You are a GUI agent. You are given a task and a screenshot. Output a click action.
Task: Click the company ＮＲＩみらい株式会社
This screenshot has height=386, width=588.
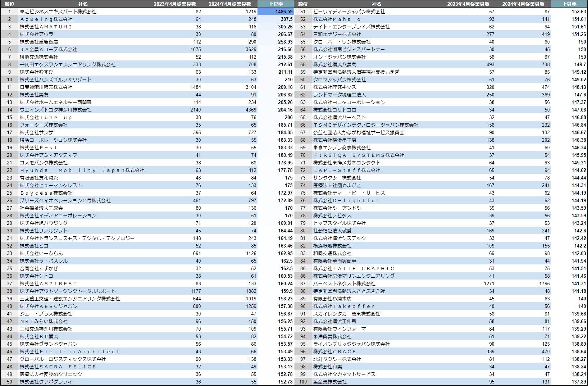point(44,321)
